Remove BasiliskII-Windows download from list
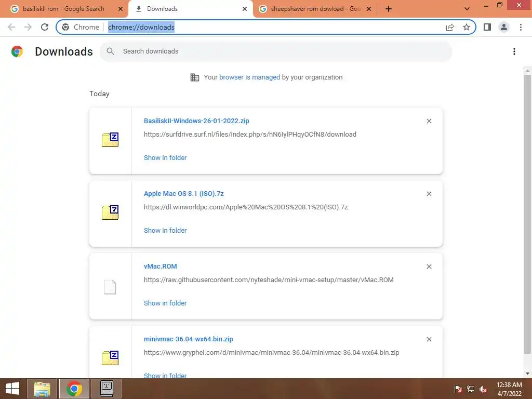 point(429,121)
